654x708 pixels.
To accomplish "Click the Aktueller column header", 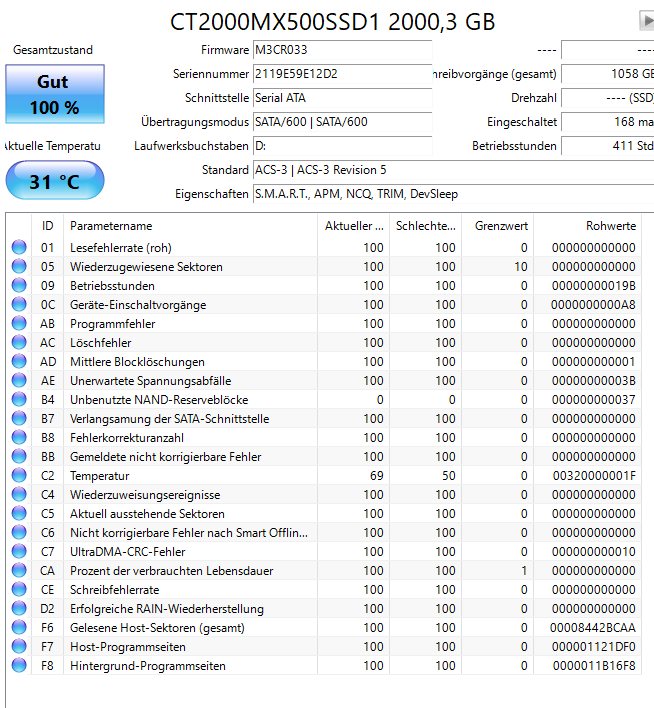I will pos(354,226).
